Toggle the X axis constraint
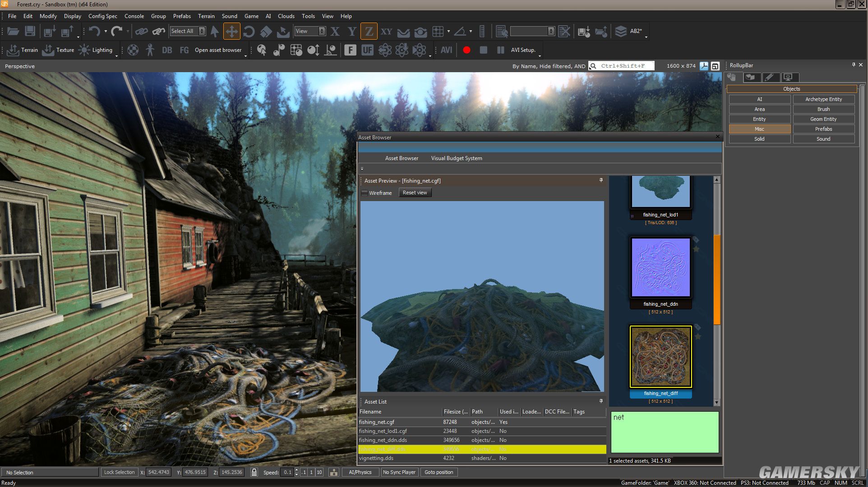The image size is (868, 487). 335,31
